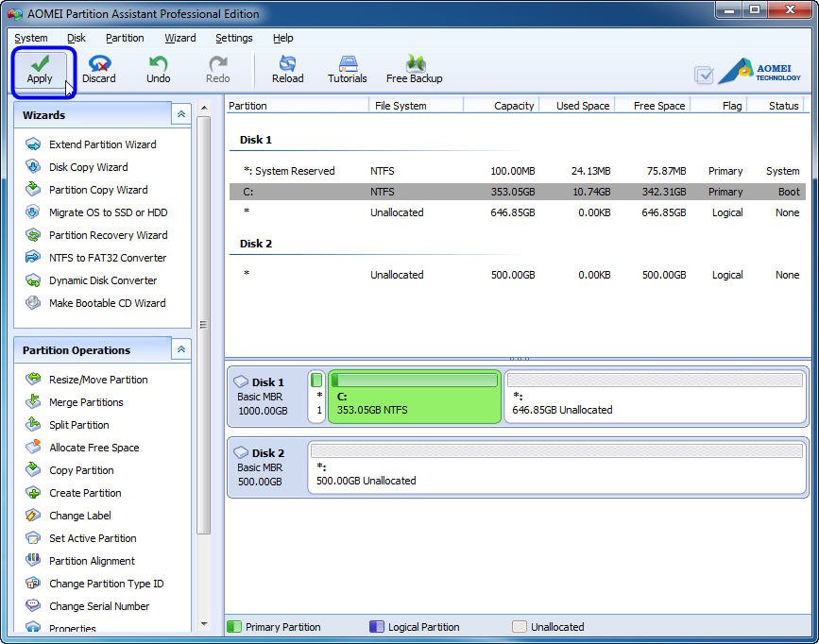Open the Settings menu
This screenshot has width=819, height=644.
233,38
